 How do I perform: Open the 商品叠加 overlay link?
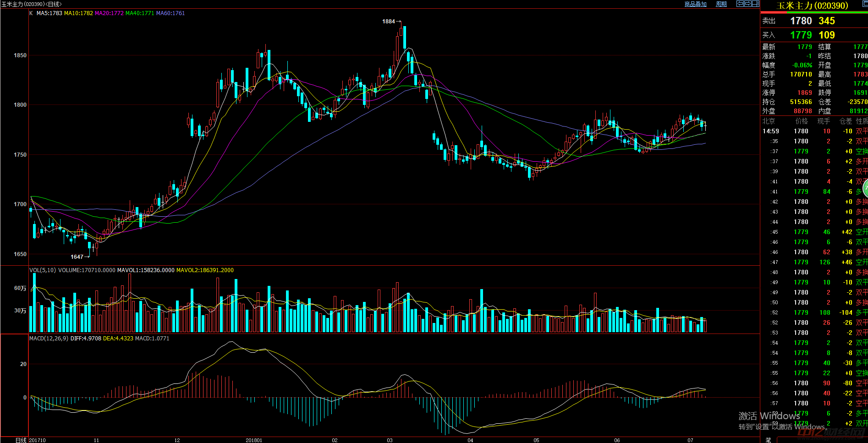click(x=695, y=4)
